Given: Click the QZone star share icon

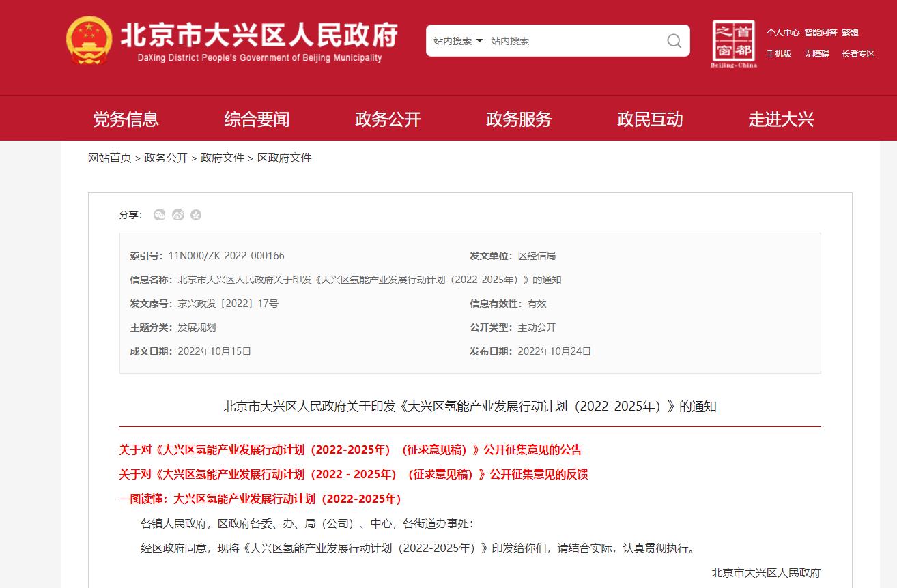Looking at the screenshot, I should coord(196,215).
